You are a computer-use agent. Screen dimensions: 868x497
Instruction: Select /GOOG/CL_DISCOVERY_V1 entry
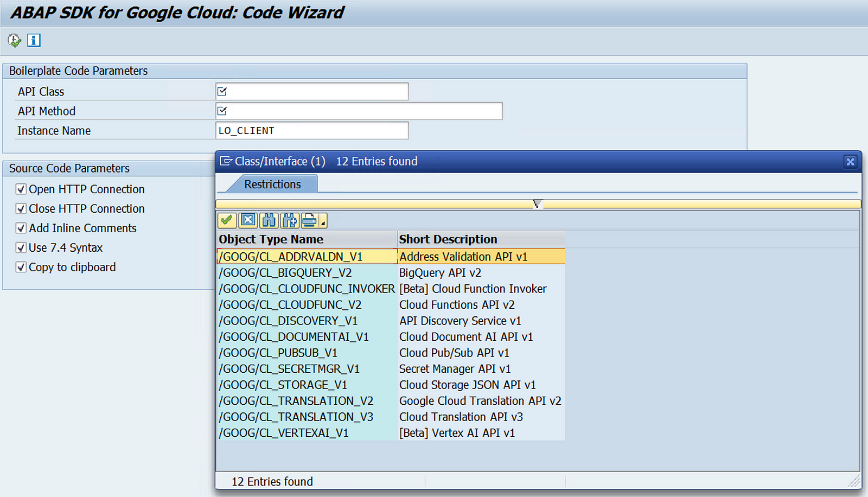(307, 321)
